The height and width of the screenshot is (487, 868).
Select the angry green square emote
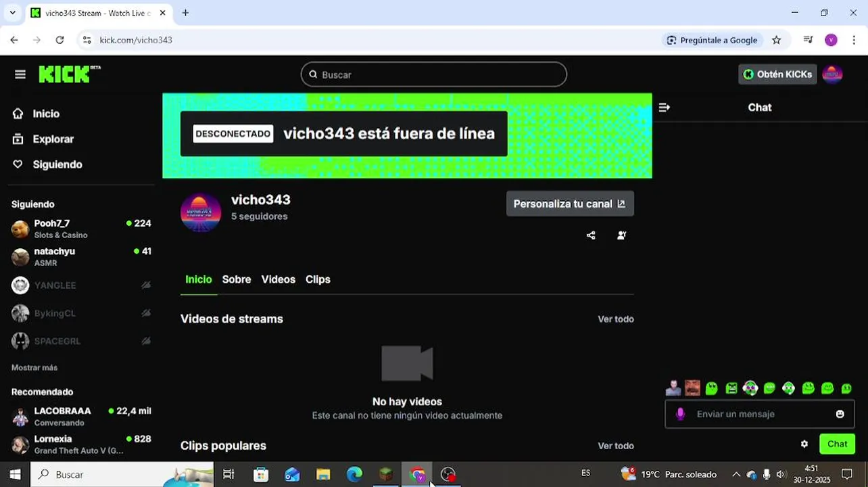[731, 388]
